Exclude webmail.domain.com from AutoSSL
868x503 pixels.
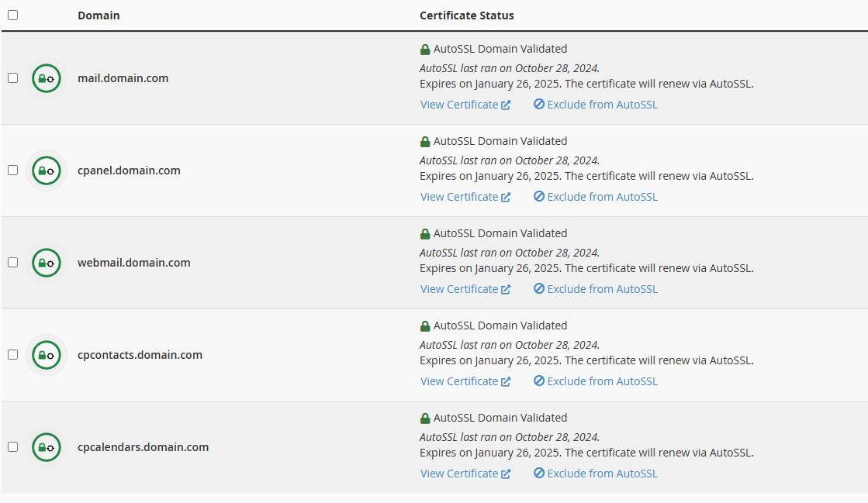click(595, 289)
